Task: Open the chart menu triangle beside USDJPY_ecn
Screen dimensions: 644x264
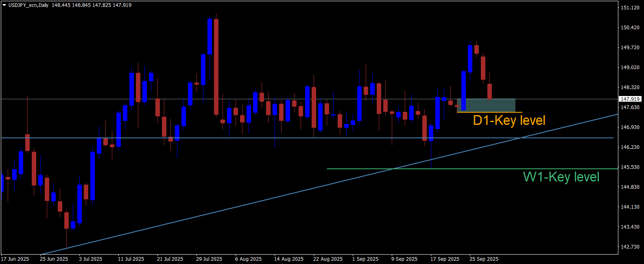Action: 4,5
